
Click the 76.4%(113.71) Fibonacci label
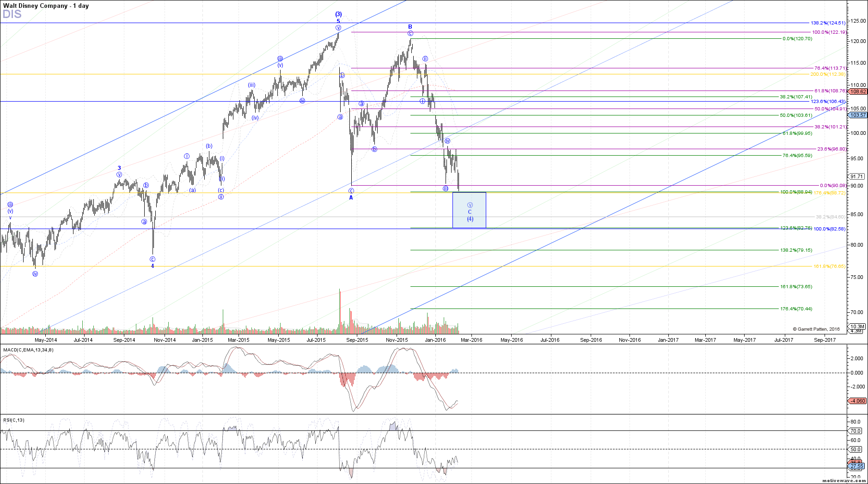coord(830,68)
